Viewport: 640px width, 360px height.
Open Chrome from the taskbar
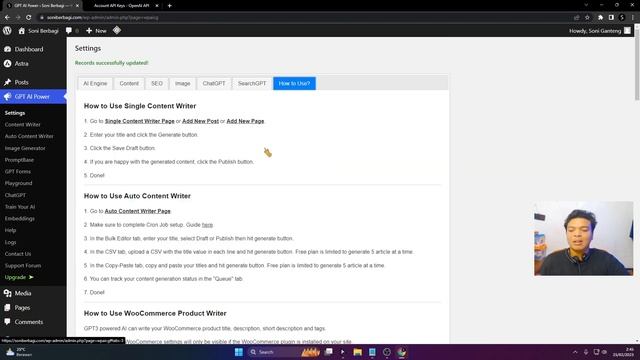(402, 352)
